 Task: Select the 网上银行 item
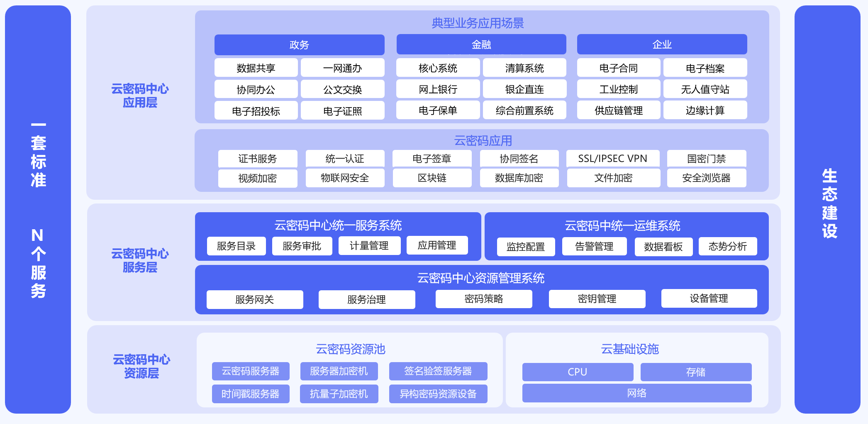coord(438,89)
